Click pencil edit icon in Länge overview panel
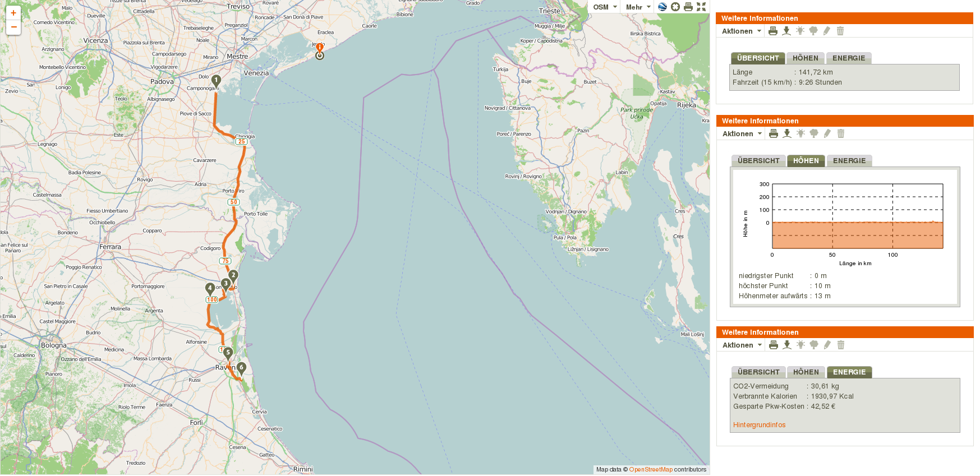Screen dimensions: 980x476 click(x=827, y=31)
